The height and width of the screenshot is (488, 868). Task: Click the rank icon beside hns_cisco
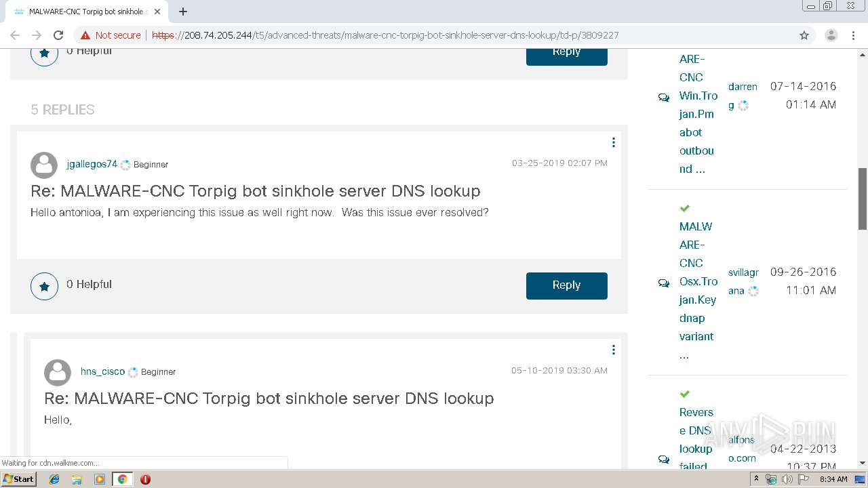click(133, 372)
